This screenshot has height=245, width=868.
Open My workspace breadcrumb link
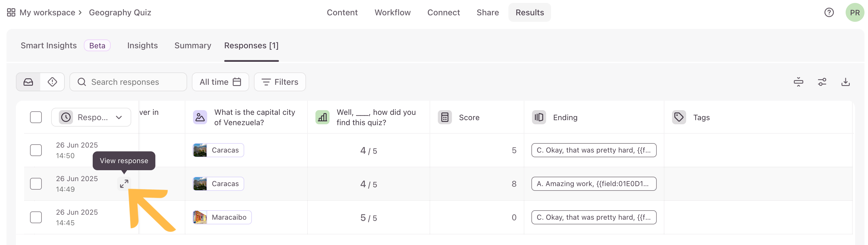pos(47,12)
